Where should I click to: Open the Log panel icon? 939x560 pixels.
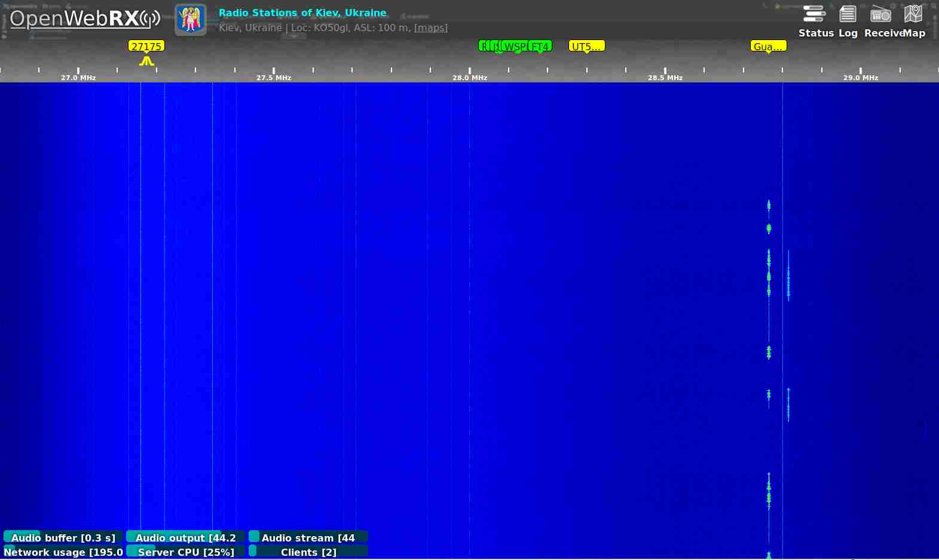tap(848, 21)
